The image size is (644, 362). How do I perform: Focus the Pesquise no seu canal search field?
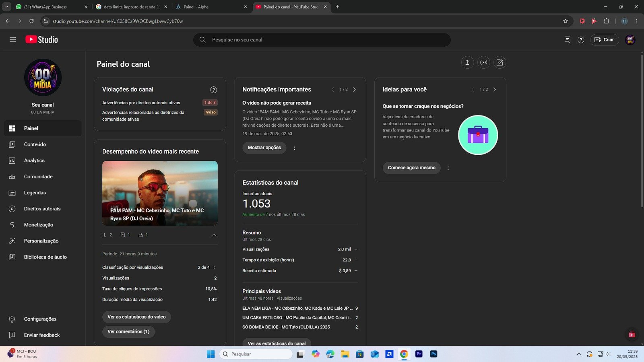pos(322,40)
